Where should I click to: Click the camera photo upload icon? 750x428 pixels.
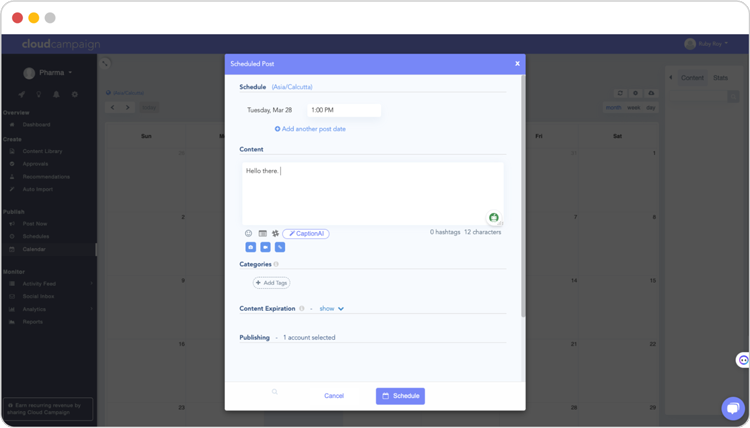(x=250, y=247)
